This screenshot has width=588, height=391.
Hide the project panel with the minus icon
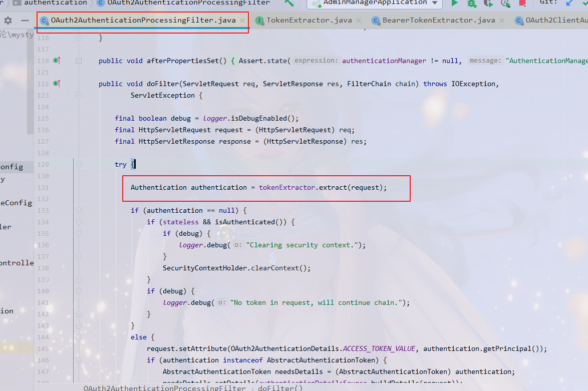click(25, 21)
